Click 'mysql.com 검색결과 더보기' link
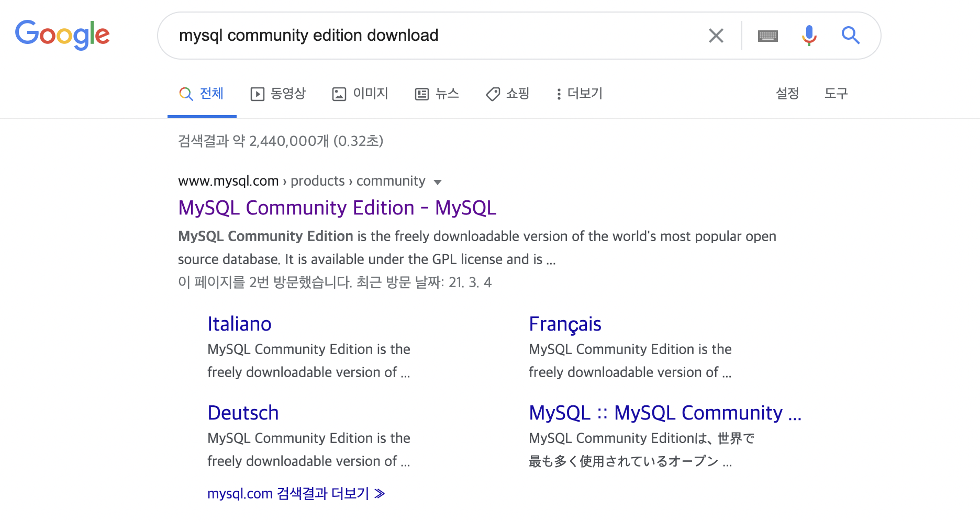The height and width of the screenshot is (522, 980). pyautogui.click(x=296, y=493)
